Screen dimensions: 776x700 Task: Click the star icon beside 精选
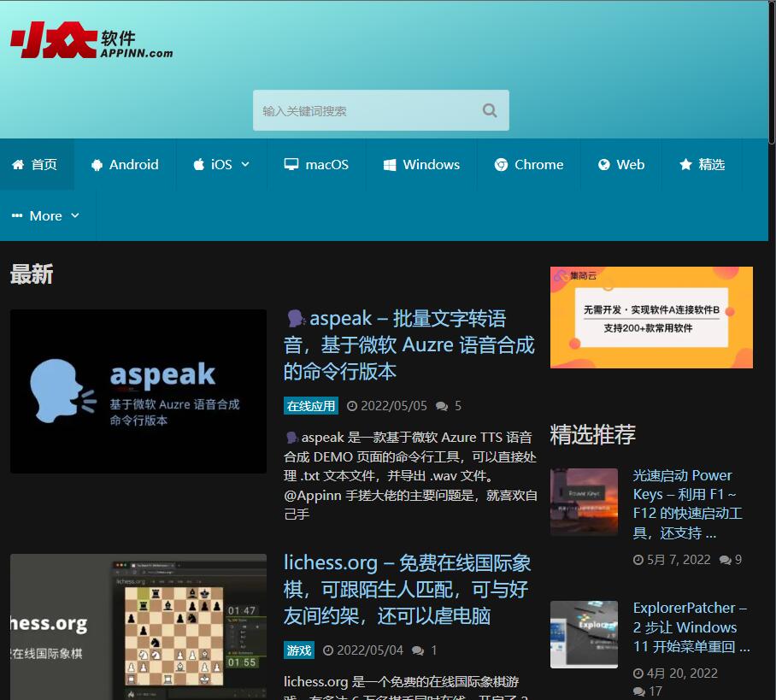(x=685, y=164)
